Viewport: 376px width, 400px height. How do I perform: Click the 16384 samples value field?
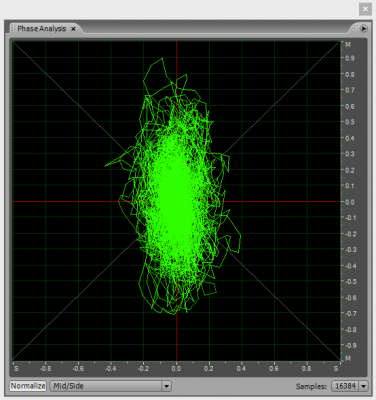click(345, 386)
